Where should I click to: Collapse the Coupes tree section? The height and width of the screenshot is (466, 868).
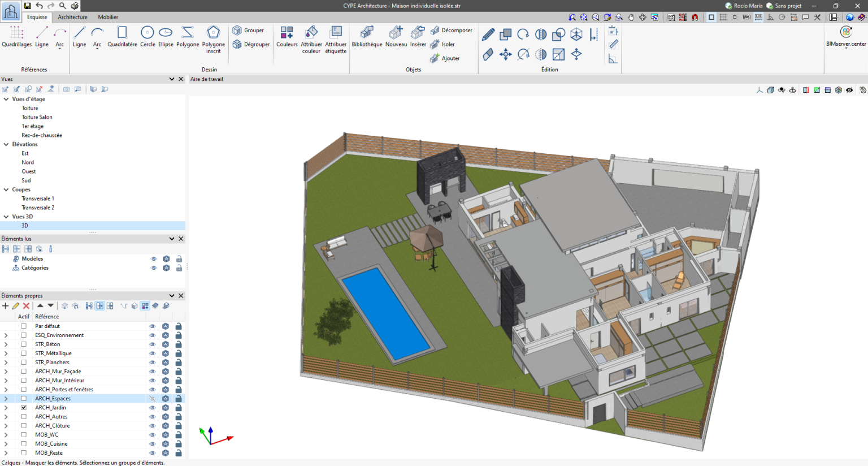pyautogui.click(x=6, y=189)
